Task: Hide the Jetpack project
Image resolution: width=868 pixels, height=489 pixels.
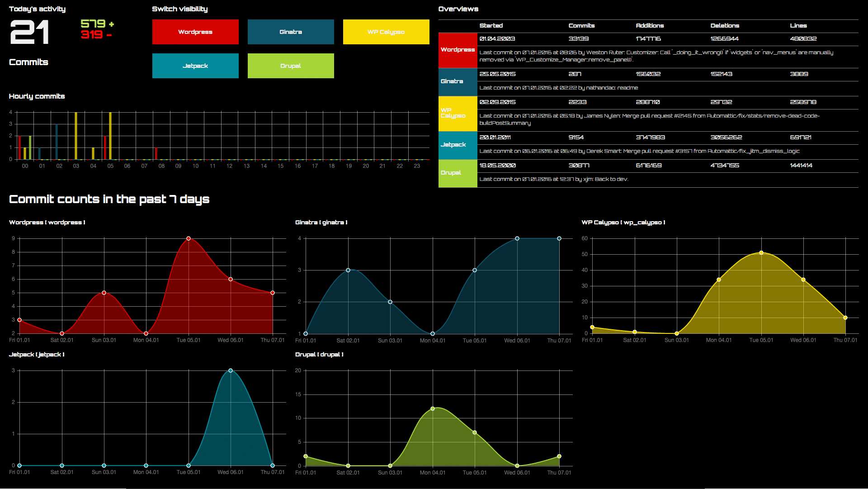Action: [x=195, y=66]
